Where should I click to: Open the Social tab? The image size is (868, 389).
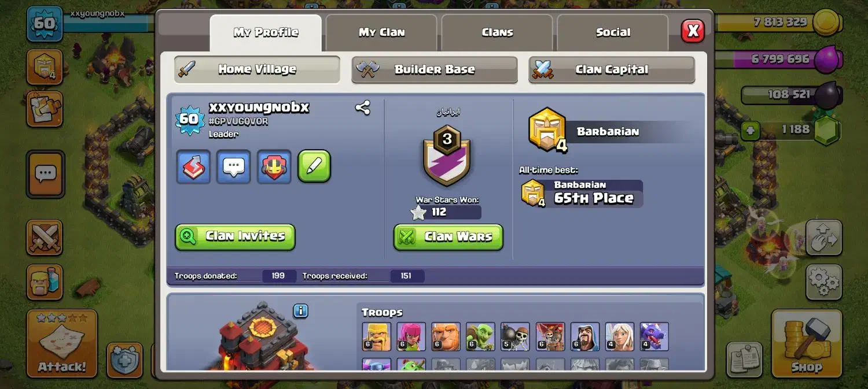(613, 32)
